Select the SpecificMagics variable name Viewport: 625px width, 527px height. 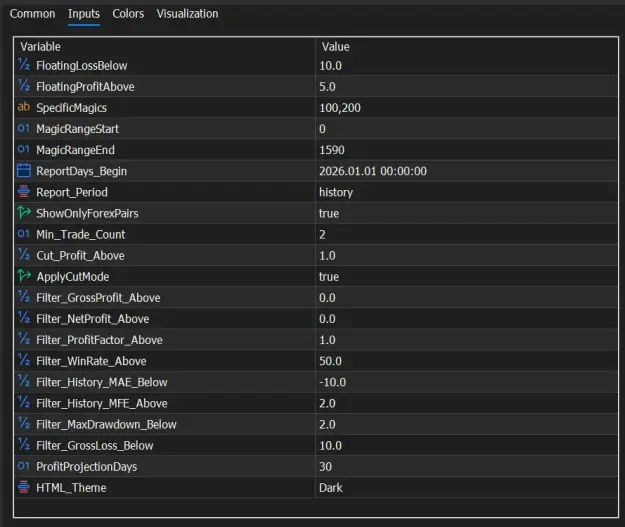pyautogui.click(x=71, y=108)
